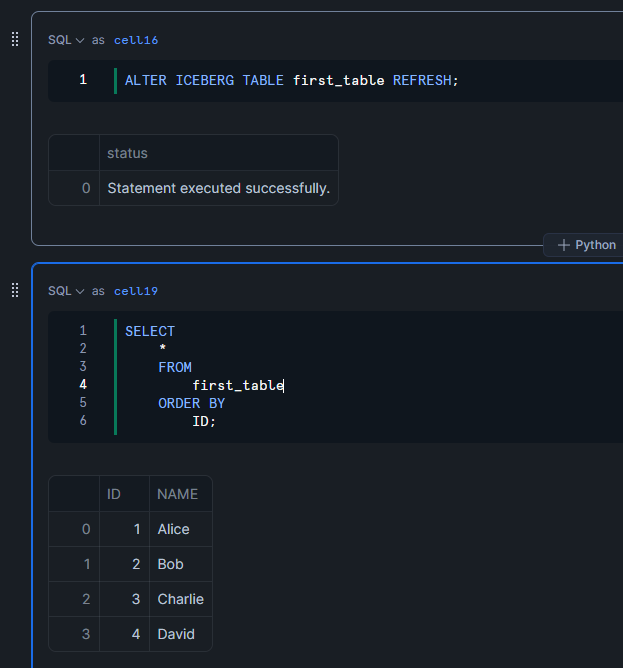Screen dimensions: 623x668
Task: Sort by the ID column header
Action: click(124, 494)
